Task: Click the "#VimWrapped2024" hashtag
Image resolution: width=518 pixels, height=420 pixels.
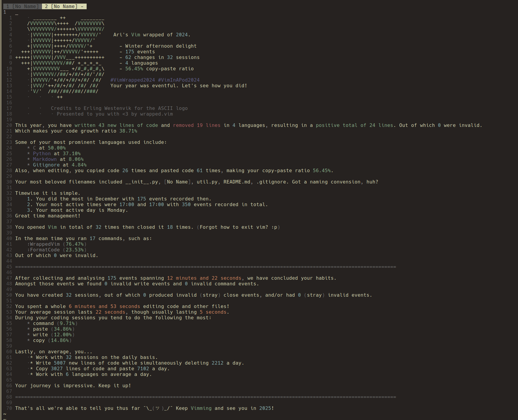Action: [132, 80]
